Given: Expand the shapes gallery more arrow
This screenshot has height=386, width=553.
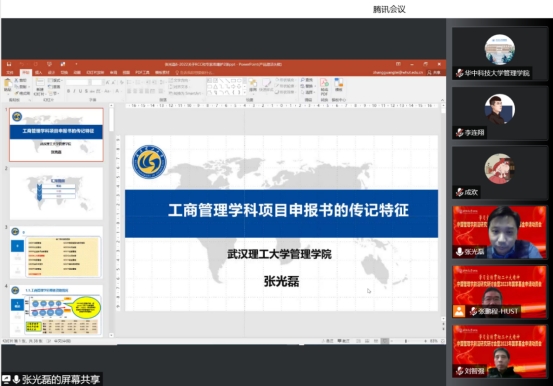Looking at the screenshot, I should point(244,93).
